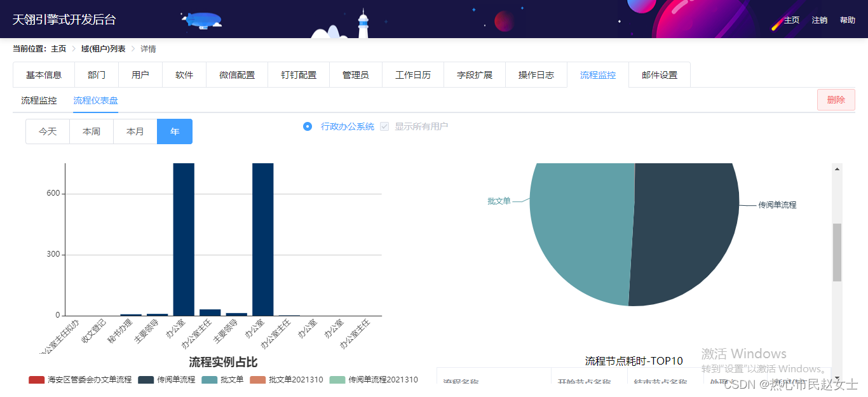868x397 pixels.
Task: Switch to 钉钉配置 tab
Action: (299, 75)
